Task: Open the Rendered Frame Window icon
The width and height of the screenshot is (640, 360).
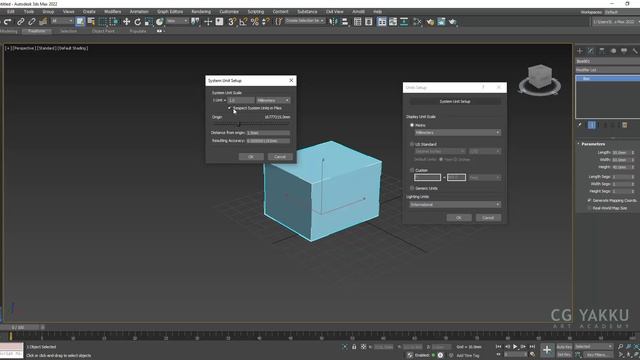Action: [x=441, y=22]
